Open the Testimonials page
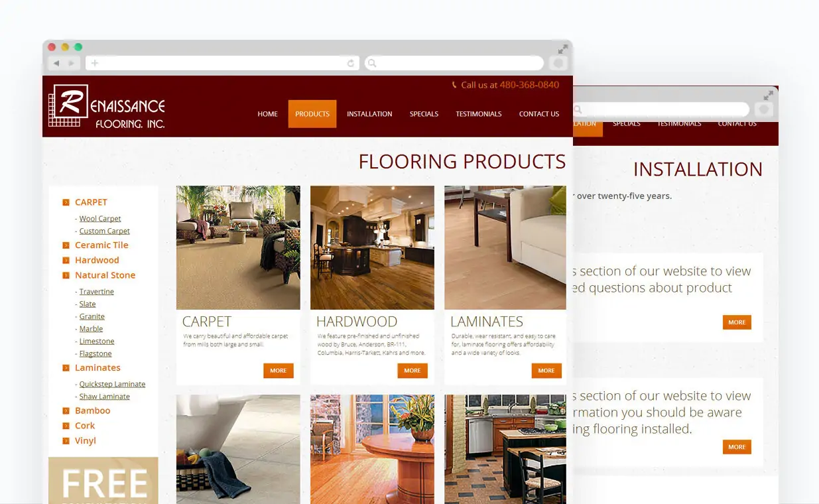This screenshot has height=504, width=819. click(x=479, y=114)
